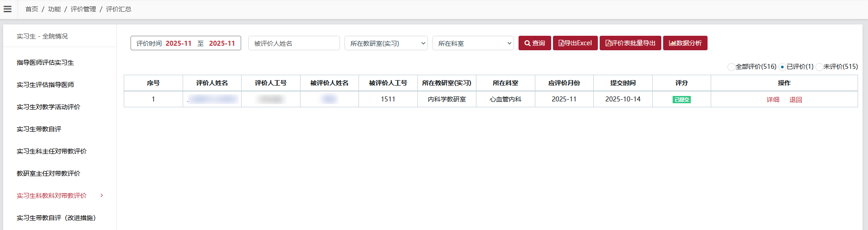Export results with 导出Excel button

coord(575,43)
